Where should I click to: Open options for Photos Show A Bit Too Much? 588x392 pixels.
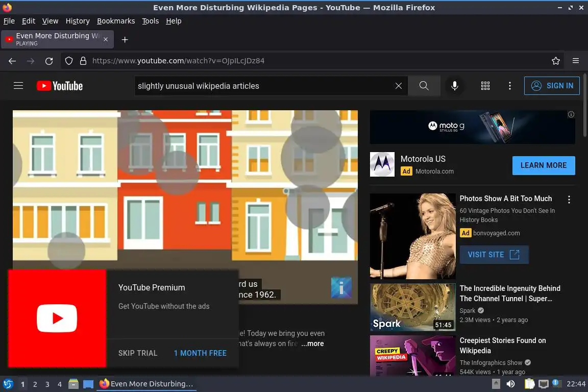[569, 200]
